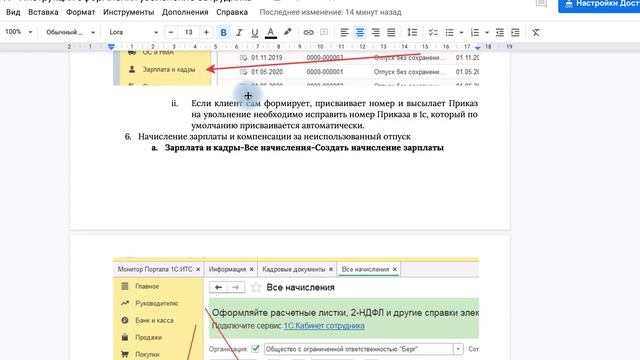Expand numbered list style options
640x360 pixels.
click(x=487, y=32)
